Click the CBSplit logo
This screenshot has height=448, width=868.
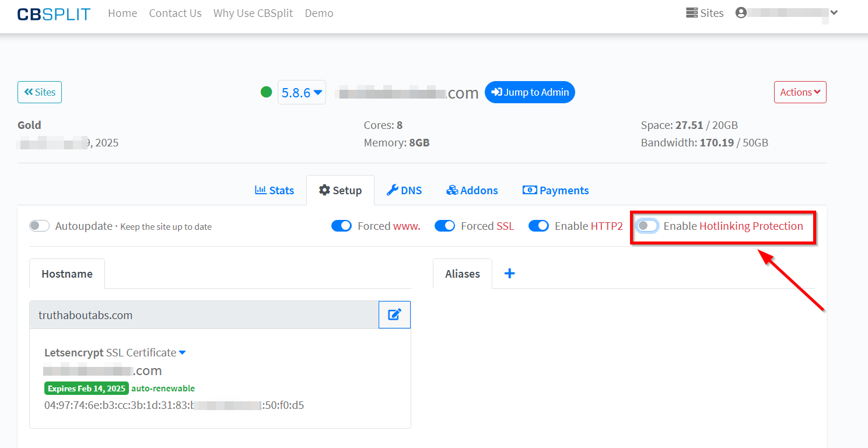pos(54,13)
